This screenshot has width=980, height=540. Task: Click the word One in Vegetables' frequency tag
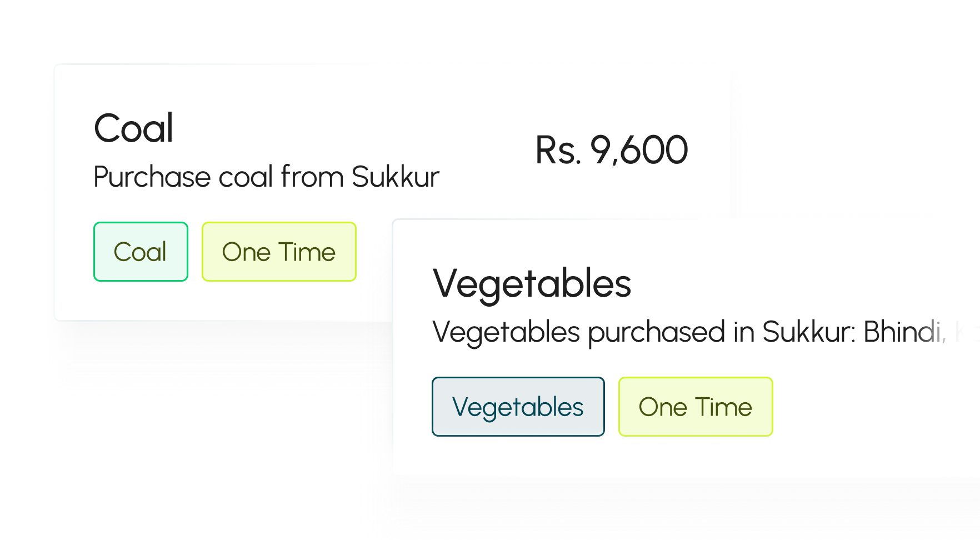(x=663, y=407)
